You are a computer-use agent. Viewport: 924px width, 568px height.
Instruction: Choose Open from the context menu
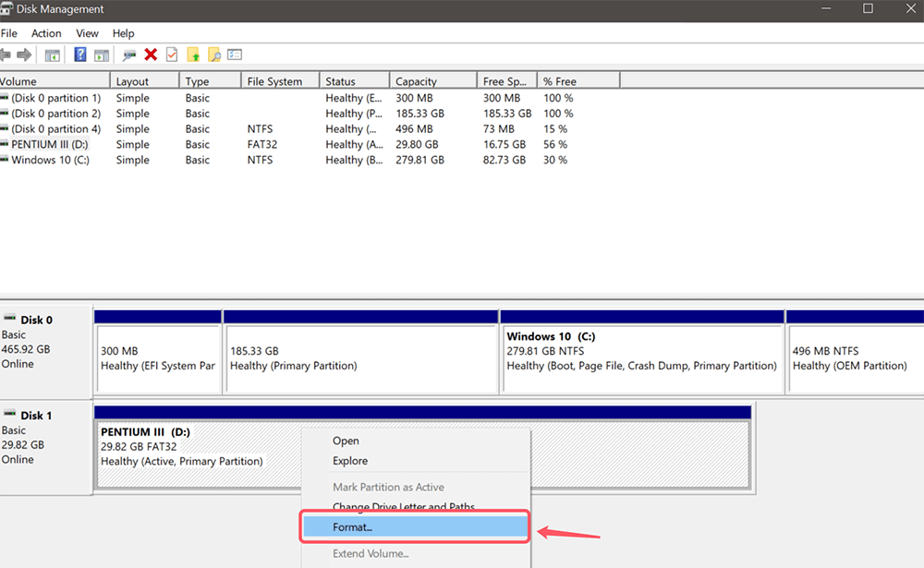346,441
